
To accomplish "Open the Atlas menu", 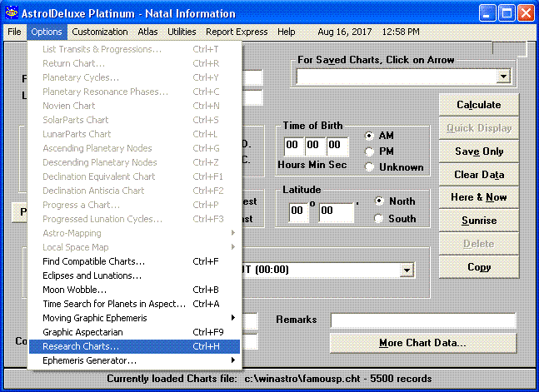I will point(147,32).
